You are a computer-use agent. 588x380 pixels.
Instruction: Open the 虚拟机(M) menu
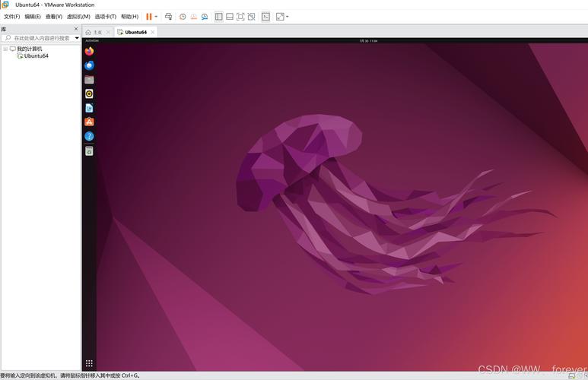(x=78, y=16)
